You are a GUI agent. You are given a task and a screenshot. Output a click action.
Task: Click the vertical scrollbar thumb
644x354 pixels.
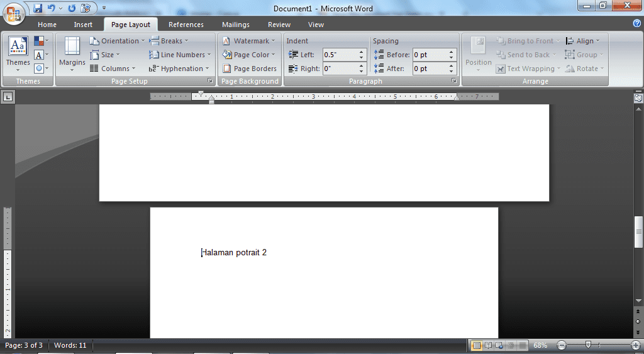pos(638,231)
